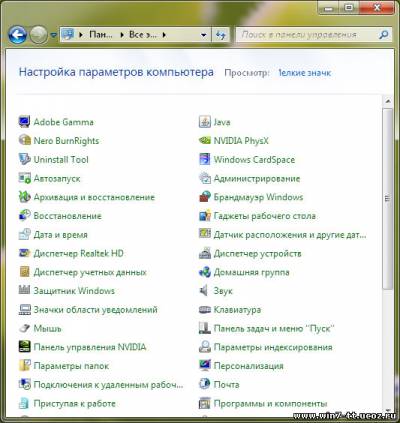This screenshot has width=400, height=423.
Task: Open Подключения к удаленным рабочим link
Action: (108, 385)
